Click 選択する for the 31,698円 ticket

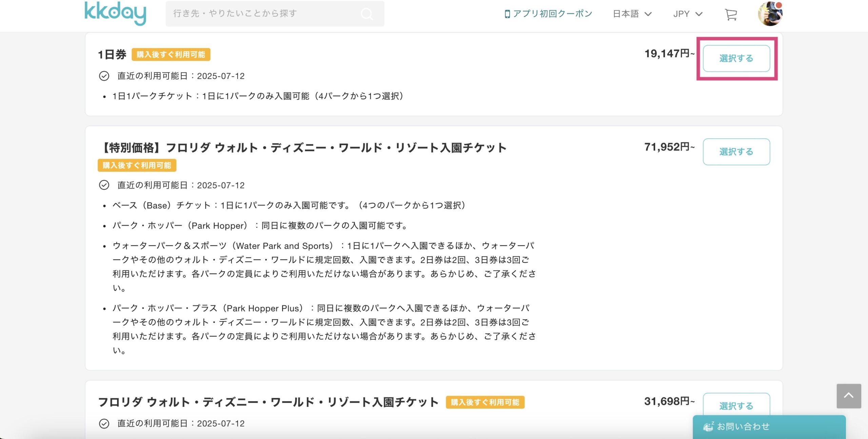tap(736, 405)
